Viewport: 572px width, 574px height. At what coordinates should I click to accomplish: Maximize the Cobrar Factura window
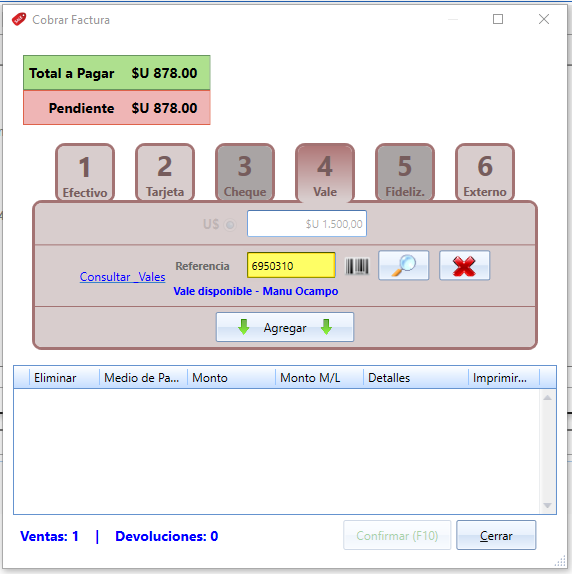click(x=498, y=19)
